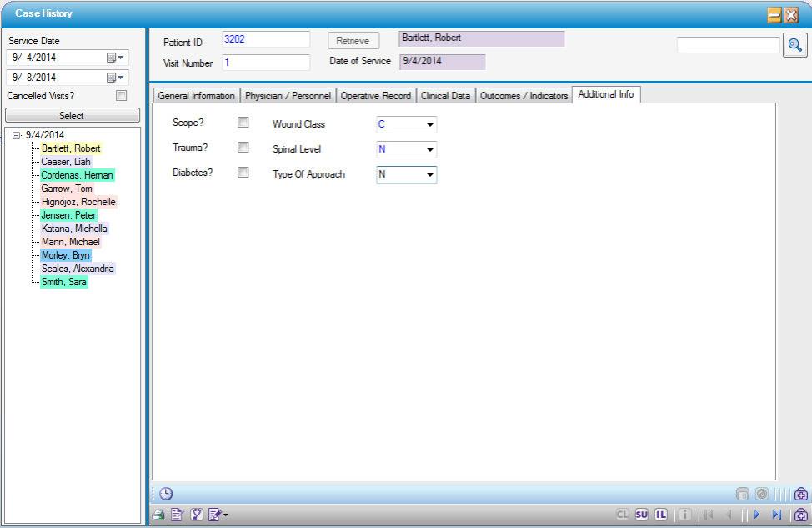Open the Spinal Level dropdown
Viewport: 812px width, 528px height.
point(432,149)
